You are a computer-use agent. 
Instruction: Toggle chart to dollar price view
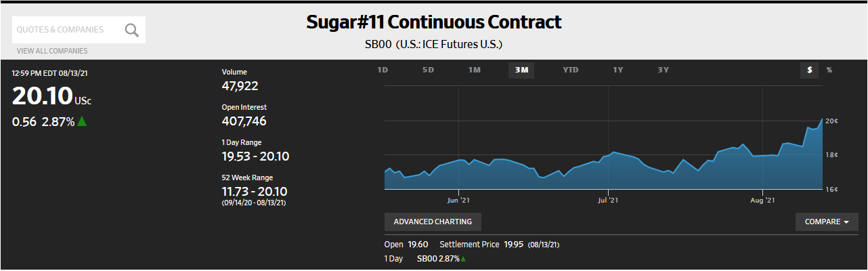(809, 70)
